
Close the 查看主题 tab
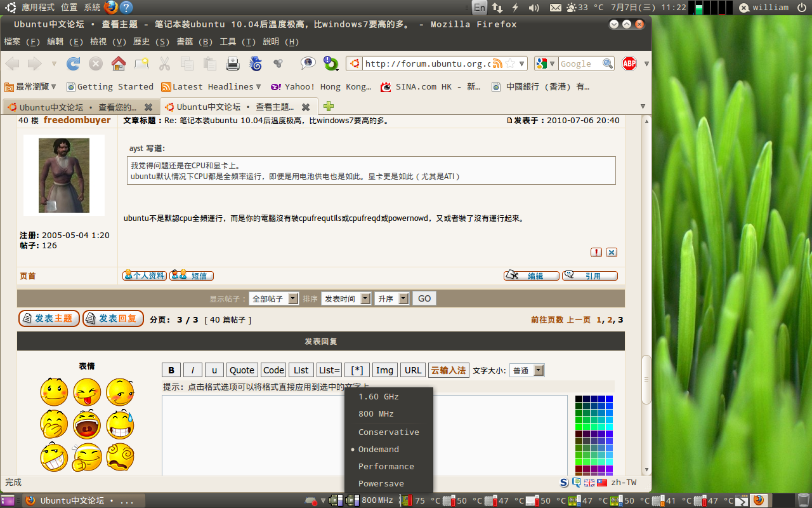coord(306,107)
